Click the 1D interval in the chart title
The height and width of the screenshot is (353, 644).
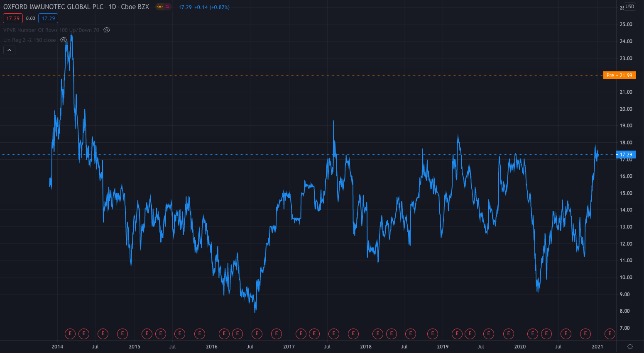[112, 7]
